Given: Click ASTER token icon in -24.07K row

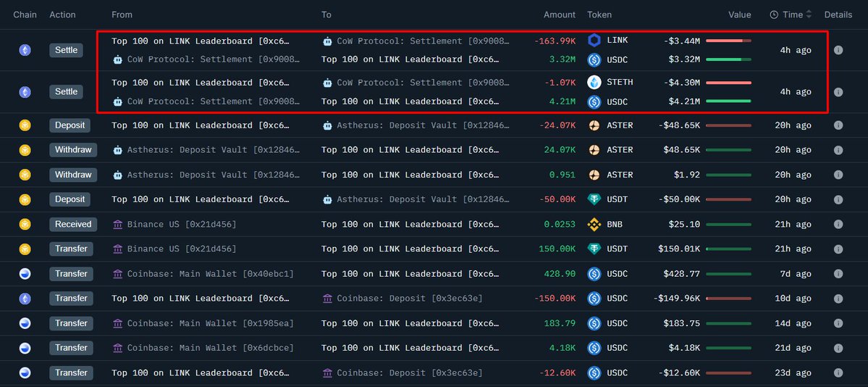Looking at the screenshot, I should click(x=594, y=125).
